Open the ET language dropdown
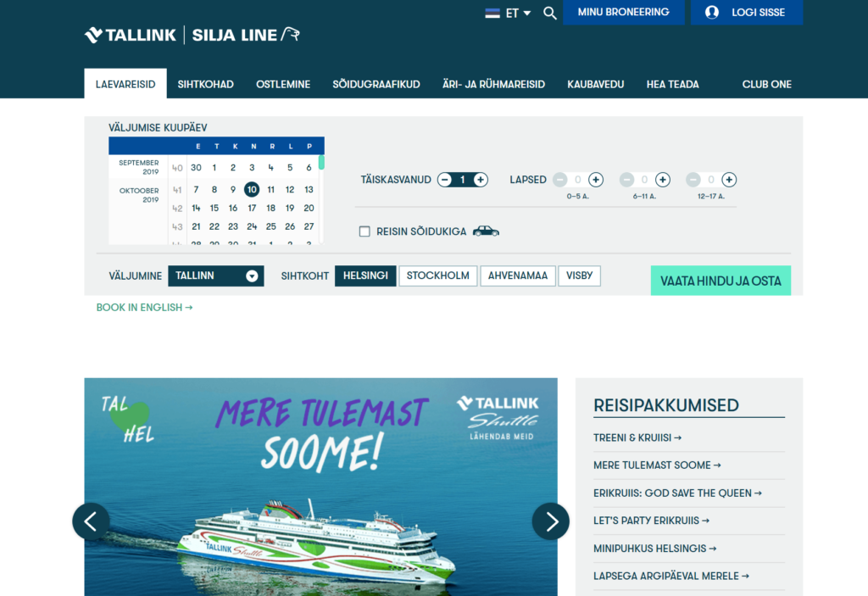Screen dimensions: 868x596 (509, 13)
